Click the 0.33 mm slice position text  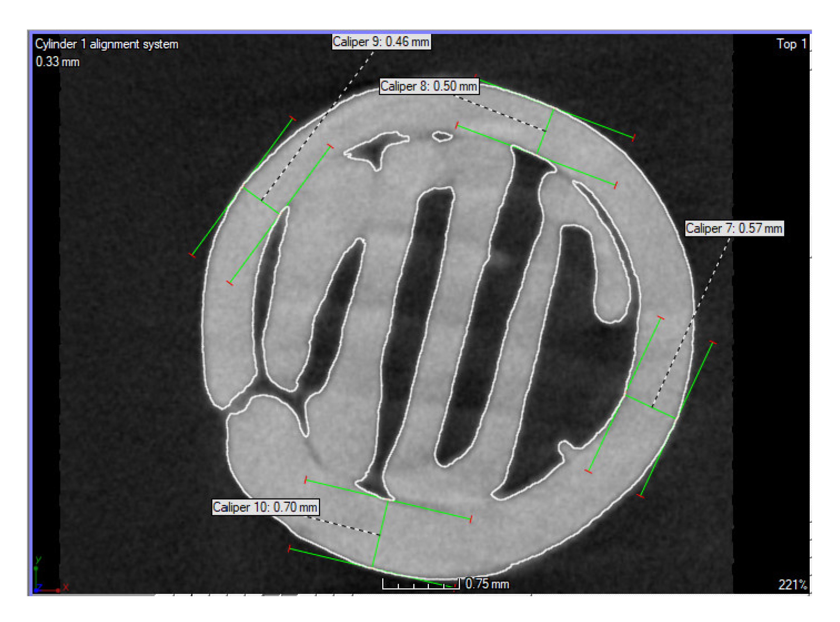(x=58, y=62)
